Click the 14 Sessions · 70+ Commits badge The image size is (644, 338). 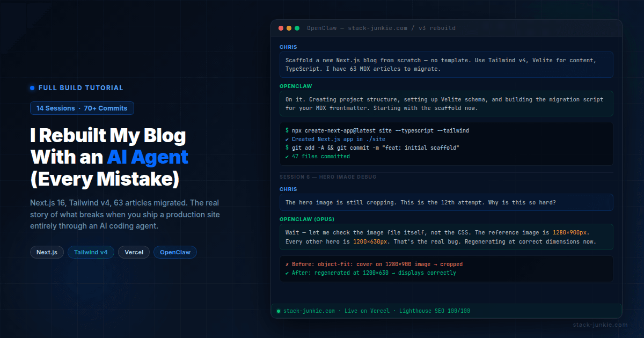coord(82,108)
